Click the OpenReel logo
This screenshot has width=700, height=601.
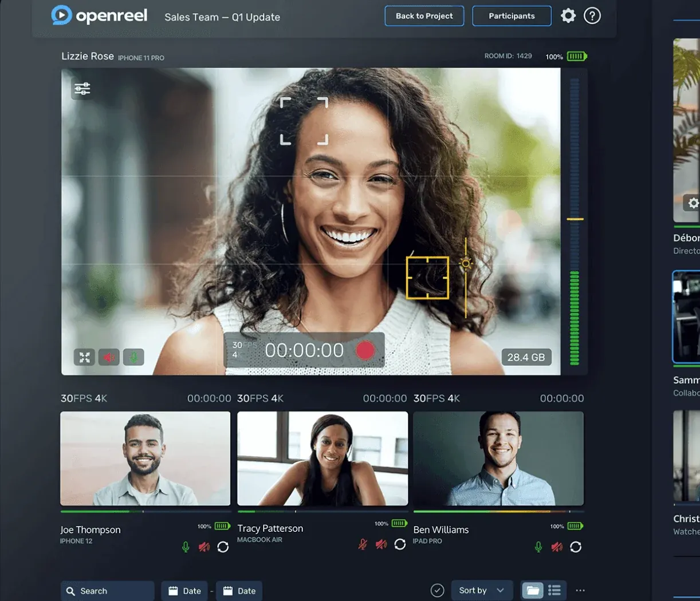[99, 15]
